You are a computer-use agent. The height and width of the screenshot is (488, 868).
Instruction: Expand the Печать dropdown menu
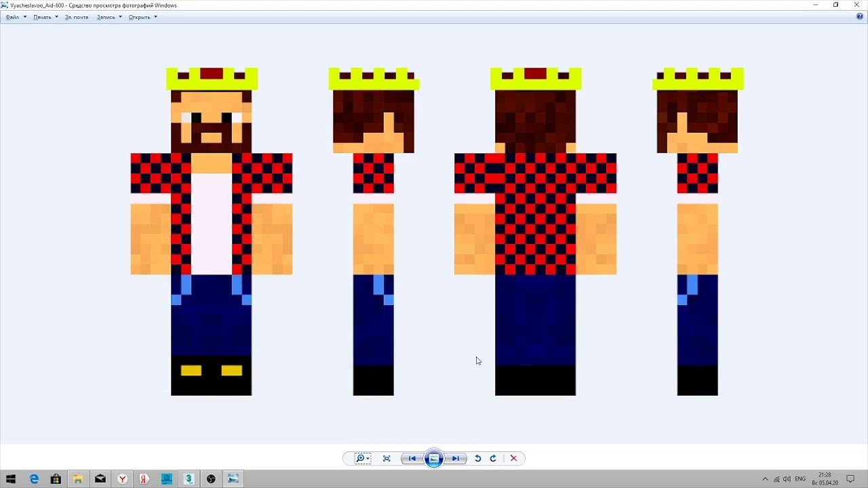pyautogui.click(x=45, y=17)
